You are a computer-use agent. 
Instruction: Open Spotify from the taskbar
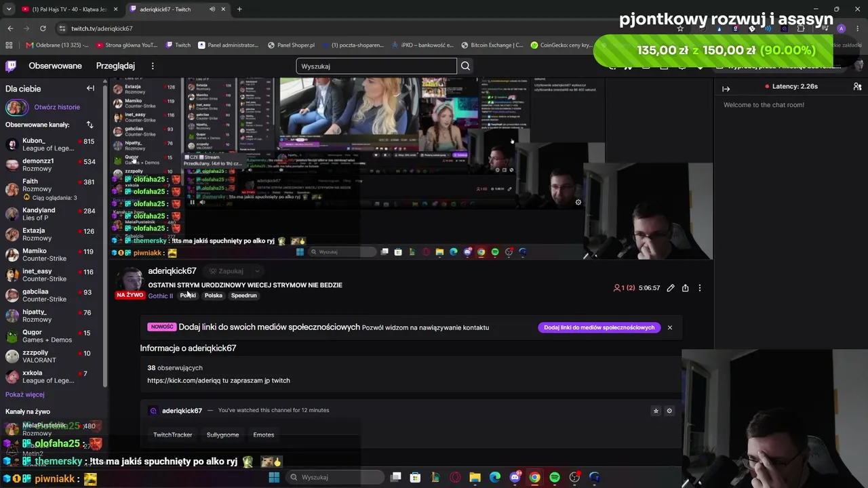click(x=555, y=477)
